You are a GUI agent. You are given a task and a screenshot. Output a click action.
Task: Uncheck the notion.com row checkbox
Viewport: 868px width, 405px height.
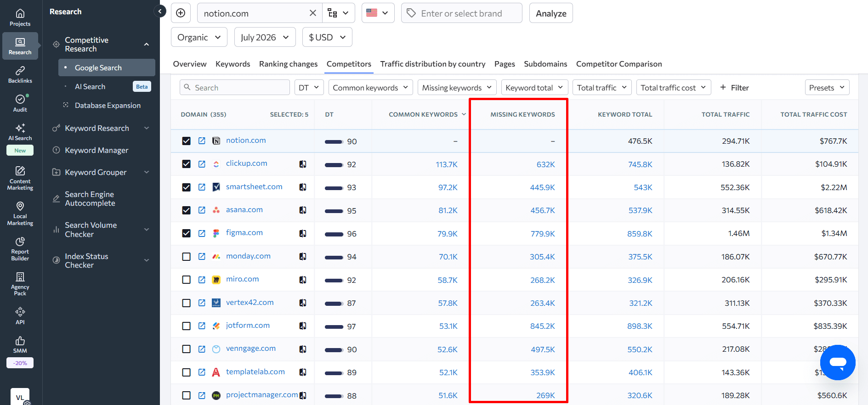point(186,141)
